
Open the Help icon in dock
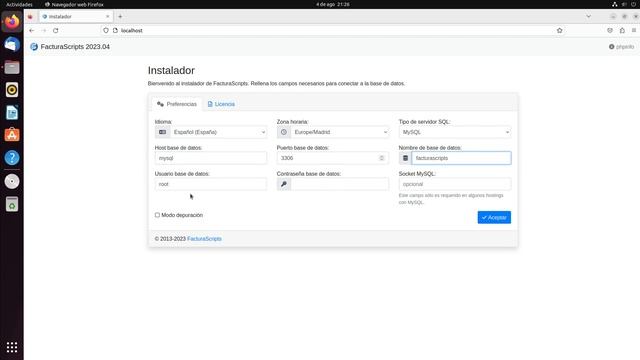pos(12,158)
